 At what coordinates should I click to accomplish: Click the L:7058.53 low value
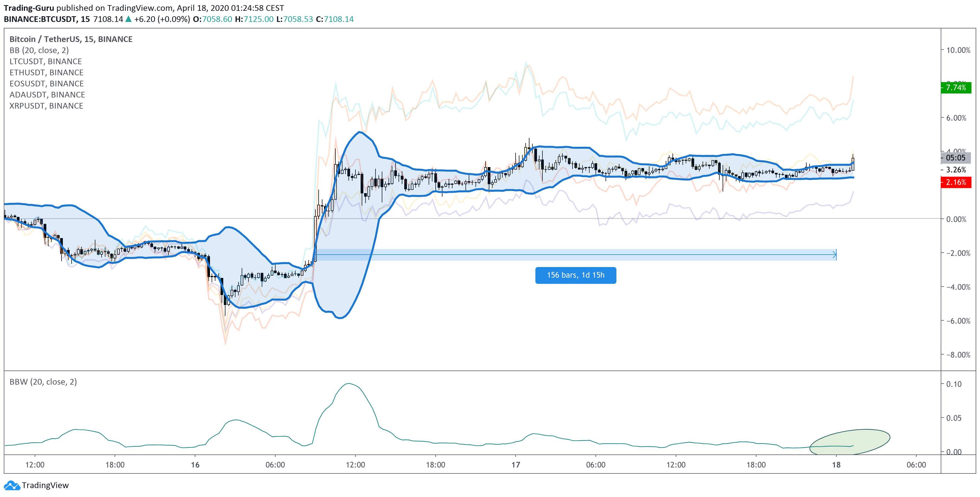pyautogui.click(x=295, y=19)
